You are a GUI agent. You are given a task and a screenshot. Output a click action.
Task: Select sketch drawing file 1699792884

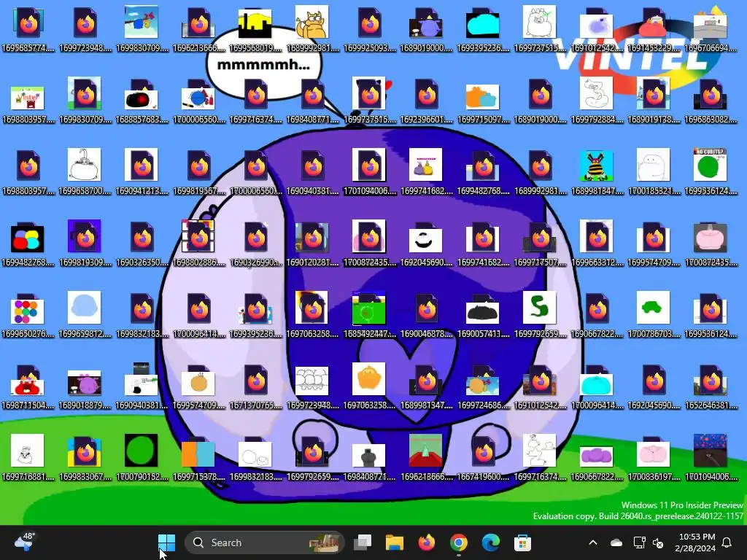coord(597,100)
